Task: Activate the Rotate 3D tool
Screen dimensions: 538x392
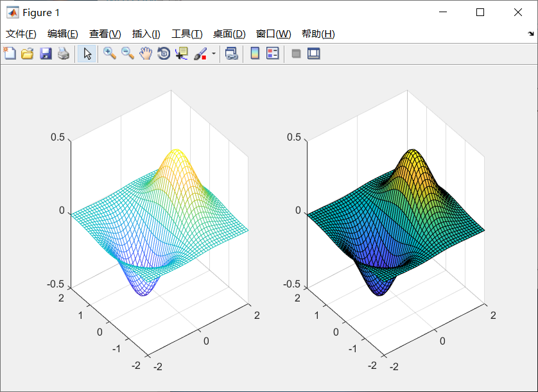Action: click(x=163, y=54)
